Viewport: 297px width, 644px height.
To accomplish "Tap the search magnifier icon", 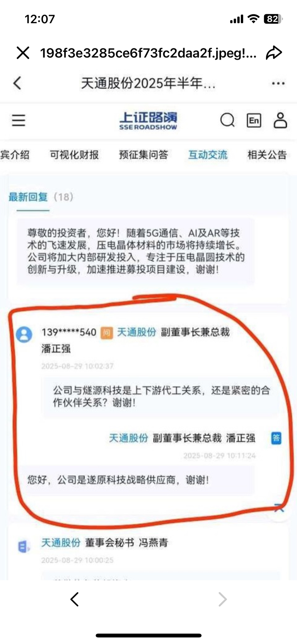I will pos(227,120).
